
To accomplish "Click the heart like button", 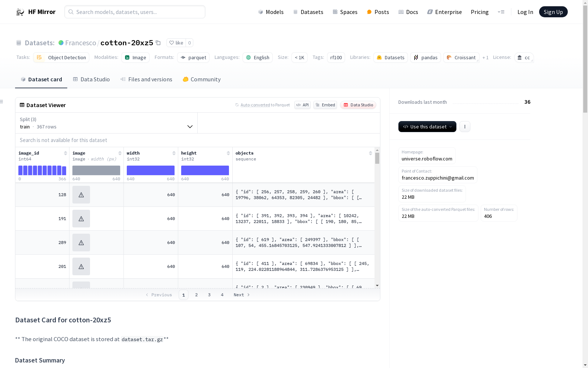I will (176, 43).
